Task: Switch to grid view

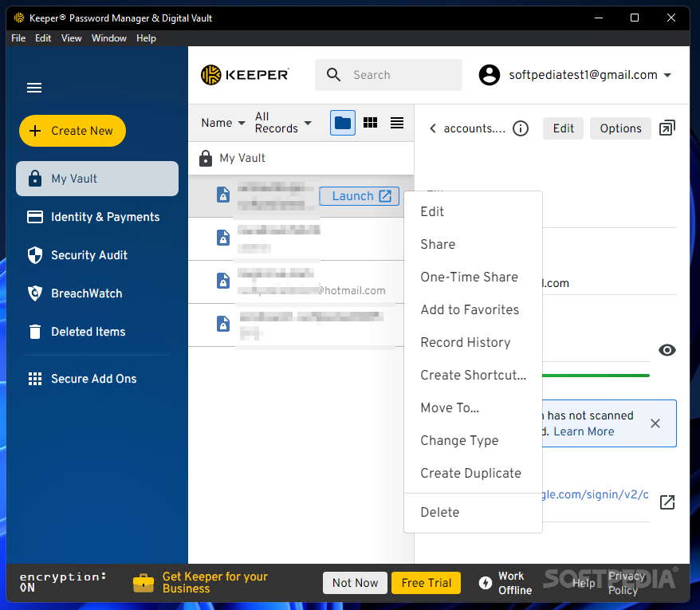Action: [370, 123]
